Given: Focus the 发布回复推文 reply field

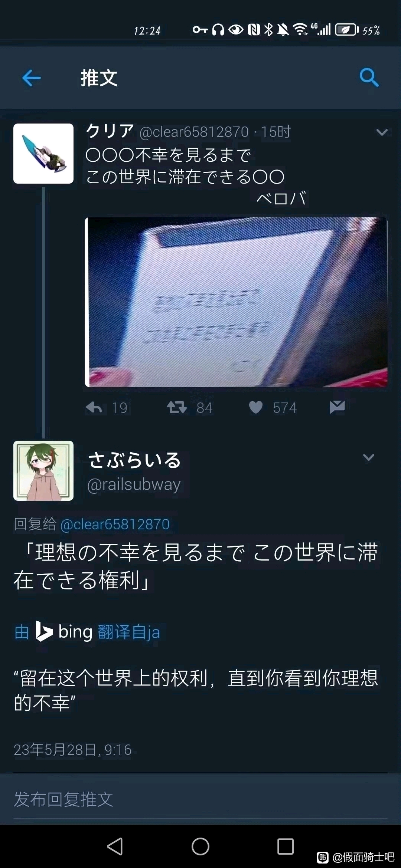Looking at the screenshot, I should point(200,799).
